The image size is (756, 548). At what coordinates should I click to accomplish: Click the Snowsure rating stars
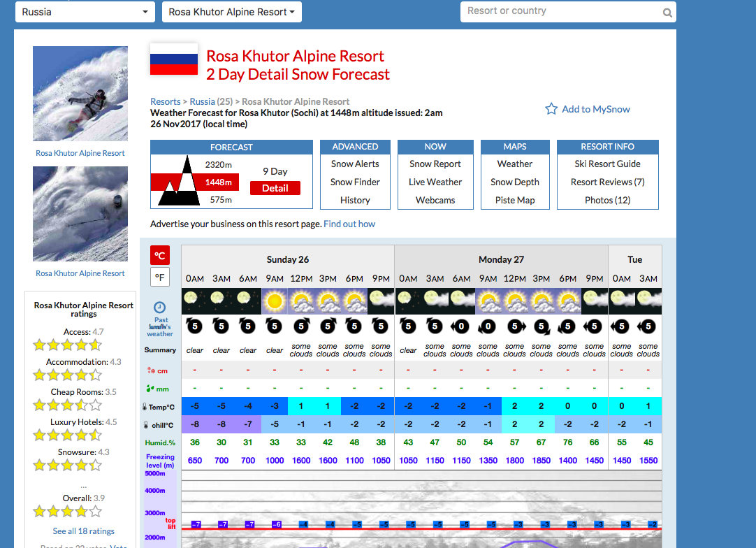67,466
